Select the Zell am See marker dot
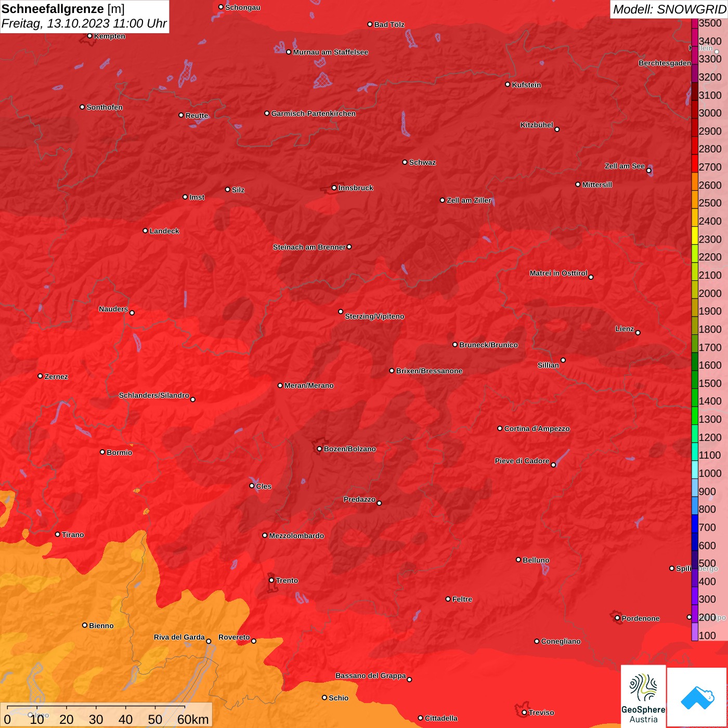This screenshot has width=728, height=728. [648, 170]
